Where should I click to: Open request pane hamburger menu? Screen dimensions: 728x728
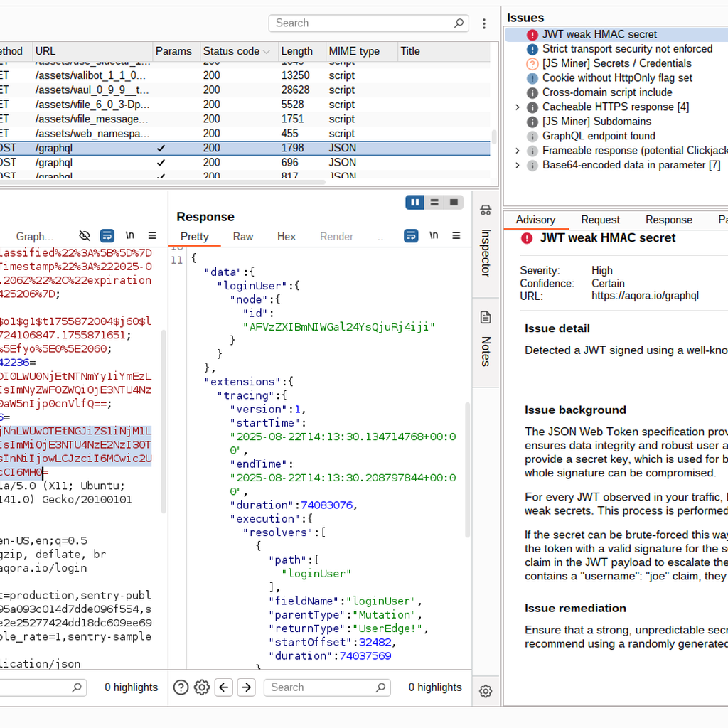pyautogui.click(x=152, y=236)
